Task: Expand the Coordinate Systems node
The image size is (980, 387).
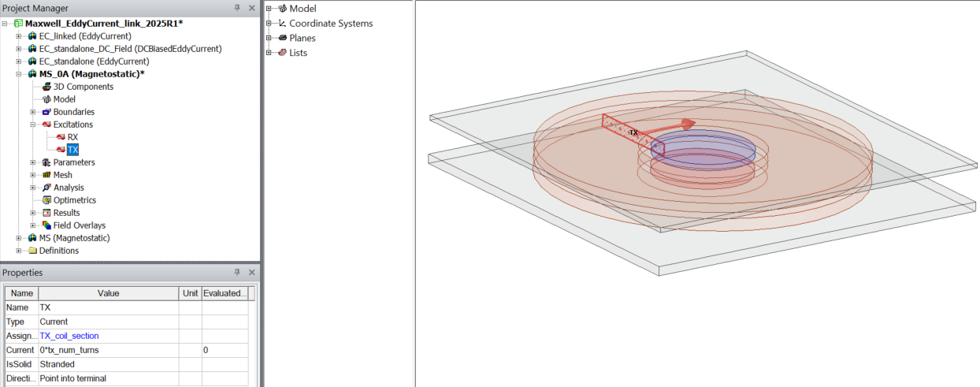Action: pos(269,24)
